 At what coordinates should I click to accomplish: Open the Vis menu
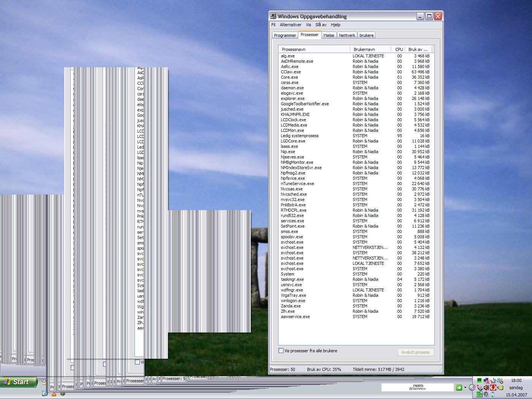point(309,25)
